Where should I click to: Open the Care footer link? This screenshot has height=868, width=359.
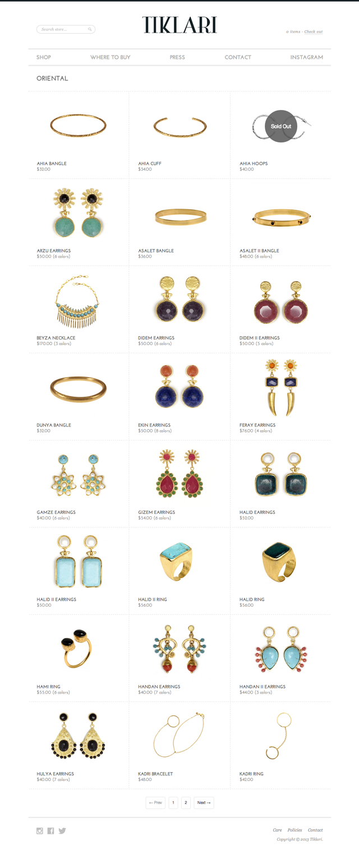pyautogui.click(x=277, y=830)
